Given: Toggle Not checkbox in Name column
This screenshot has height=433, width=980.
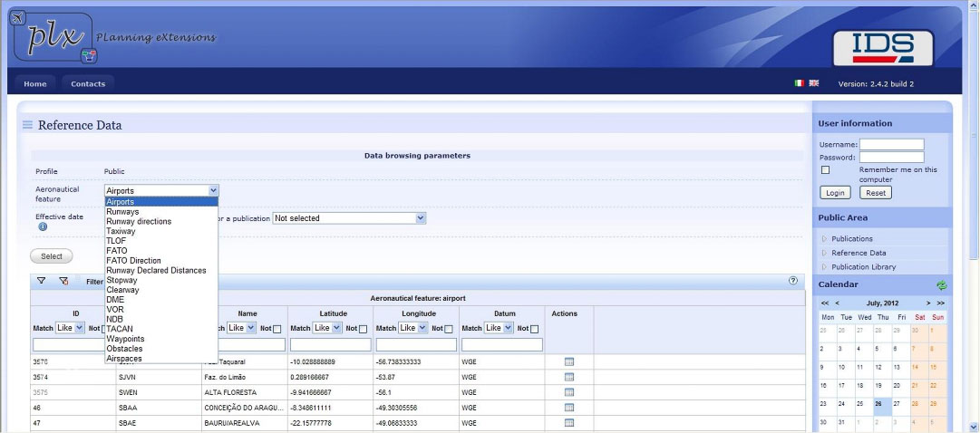Looking at the screenshot, I should coord(277,329).
